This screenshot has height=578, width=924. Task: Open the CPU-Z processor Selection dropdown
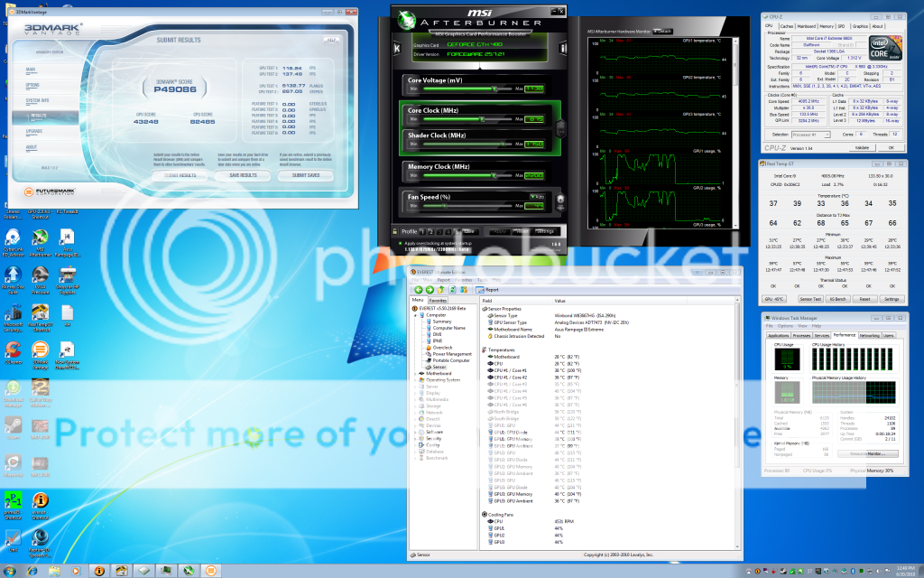pos(811,135)
